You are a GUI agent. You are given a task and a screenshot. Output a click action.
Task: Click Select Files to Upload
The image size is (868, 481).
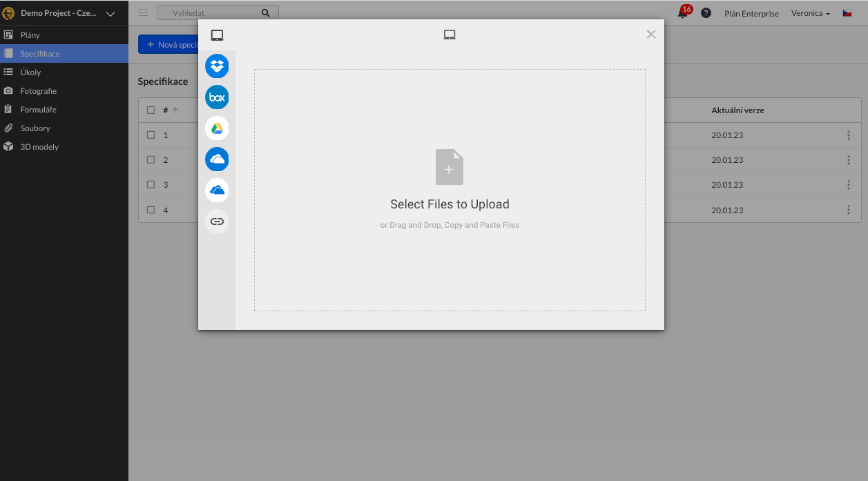(x=450, y=204)
